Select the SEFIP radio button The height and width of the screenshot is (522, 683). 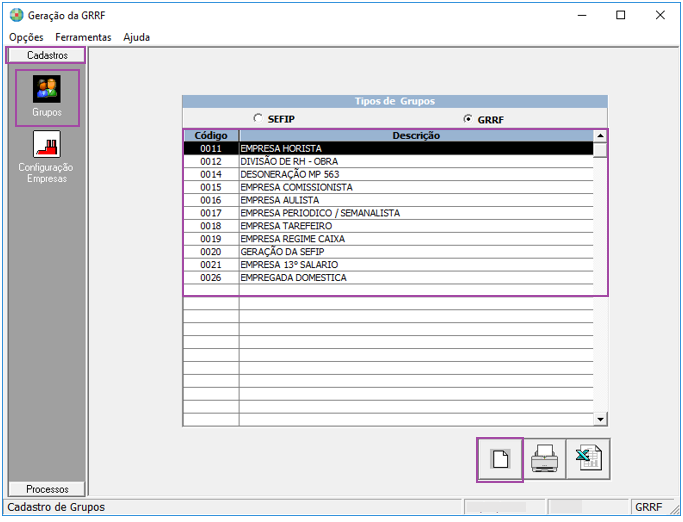click(x=258, y=119)
